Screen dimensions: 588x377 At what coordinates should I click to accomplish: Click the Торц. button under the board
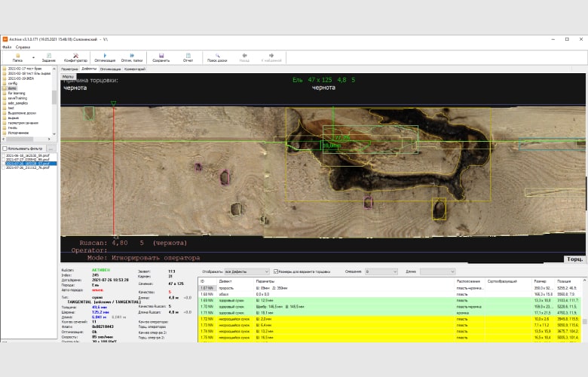[574, 259]
